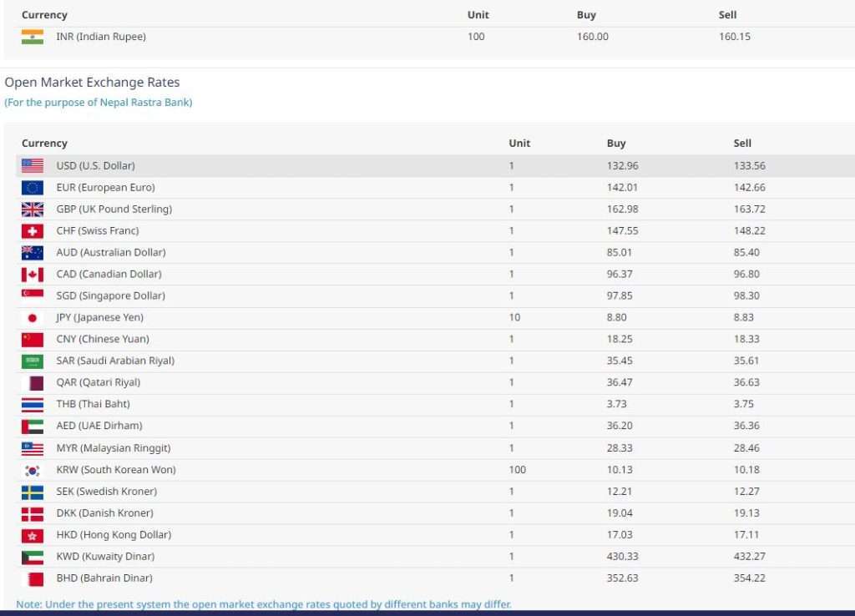Viewport: 855px width, 616px height.
Task: Click the Buy column header in open market table
Action: 616,144
